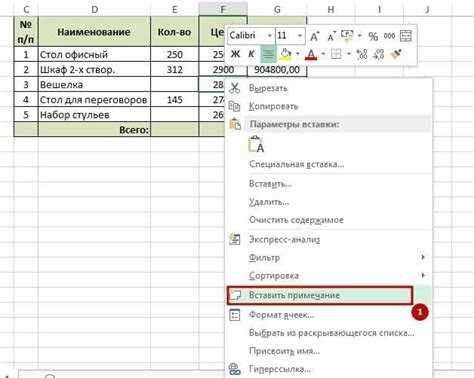The width and height of the screenshot is (474, 378).
Task: Apply percent style format
Action: click(x=373, y=36)
